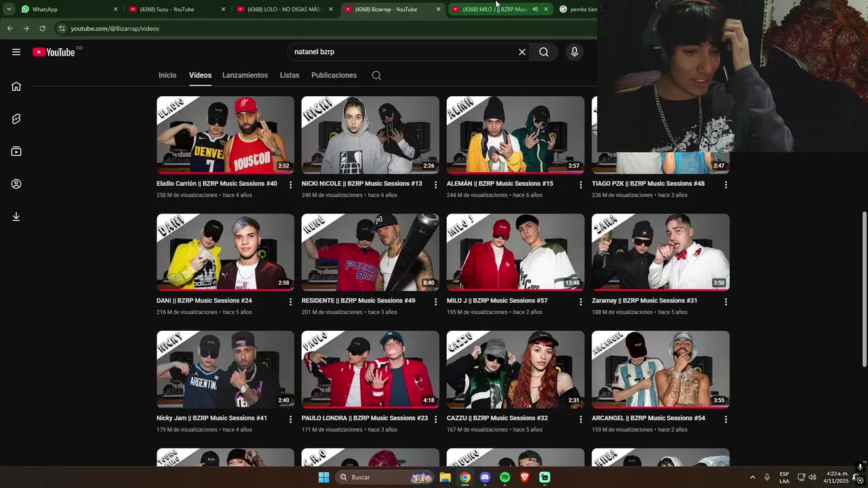Viewport: 868px width, 488px height.
Task: Run search with the magnifier button
Action: (x=544, y=52)
